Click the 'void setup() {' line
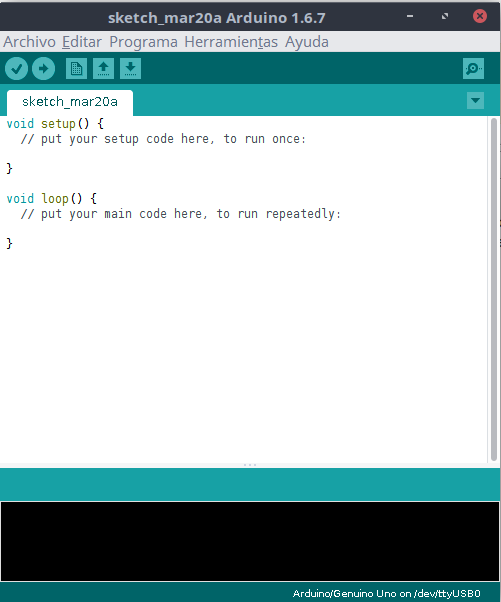 [55, 124]
